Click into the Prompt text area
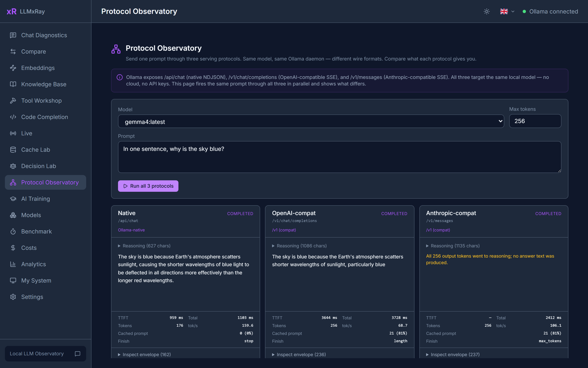The height and width of the screenshot is (368, 588). (x=340, y=157)
